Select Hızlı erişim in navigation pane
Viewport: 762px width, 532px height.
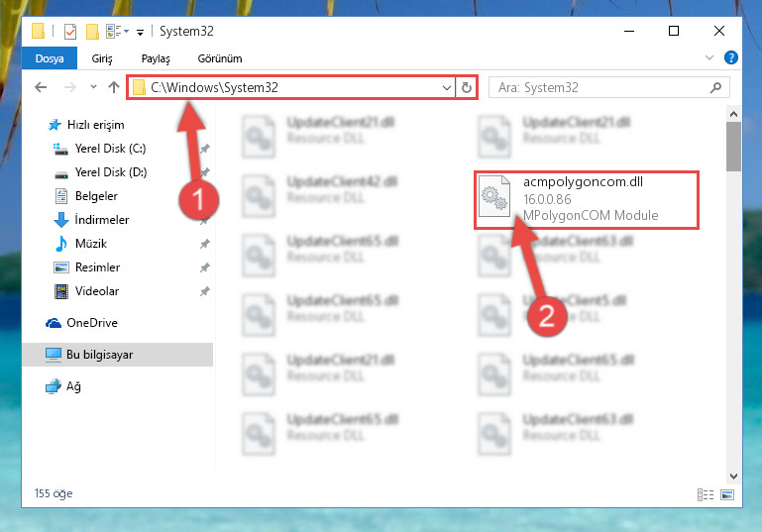tap(85, 125)
